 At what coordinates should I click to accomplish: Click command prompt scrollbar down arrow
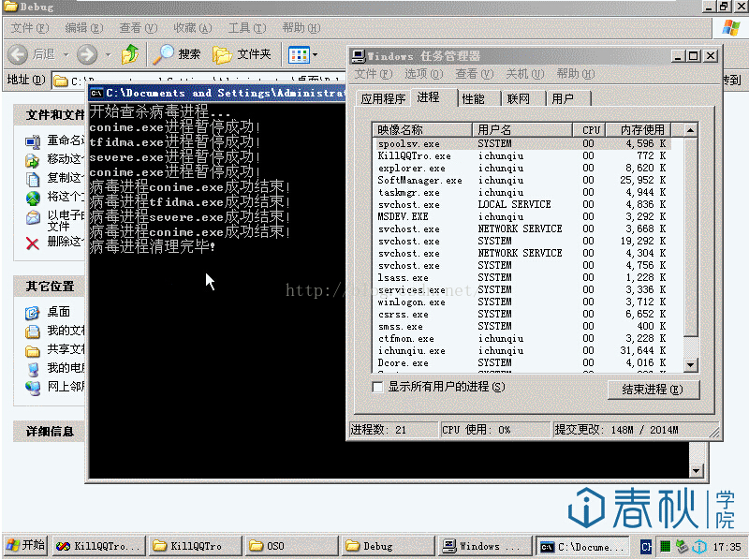[x=697, y=471]
